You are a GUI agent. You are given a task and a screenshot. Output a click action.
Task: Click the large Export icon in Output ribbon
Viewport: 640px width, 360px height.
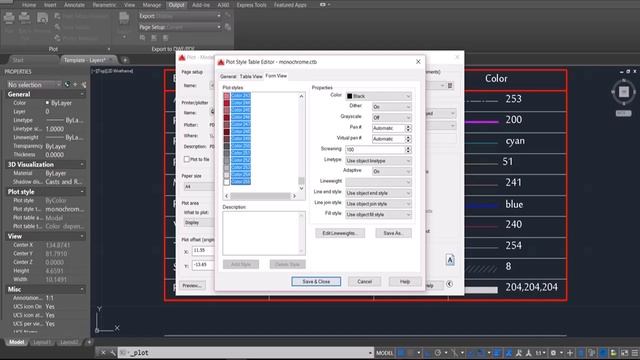point(124,18)
